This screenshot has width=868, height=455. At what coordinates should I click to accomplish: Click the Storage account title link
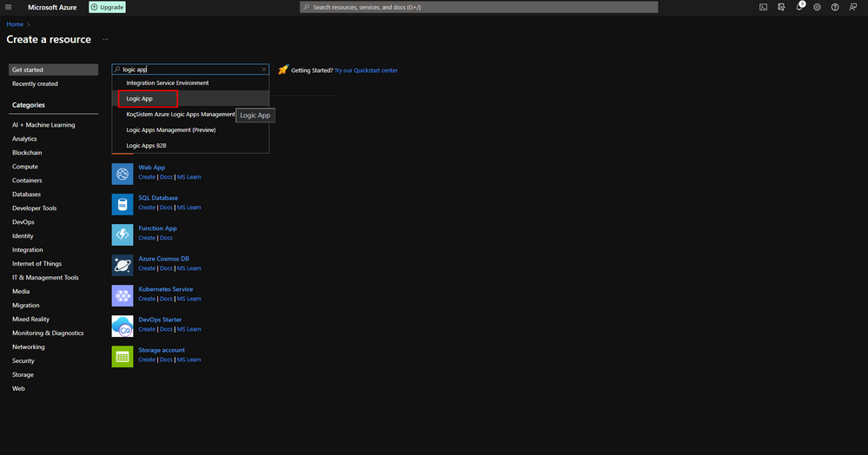tap(162, 350)
